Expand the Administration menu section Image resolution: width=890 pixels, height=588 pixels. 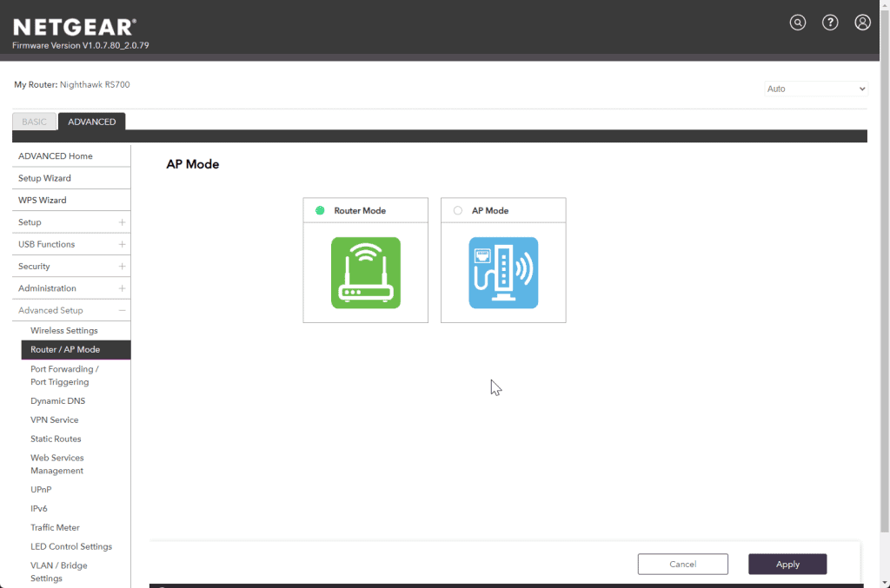point(122,288)
